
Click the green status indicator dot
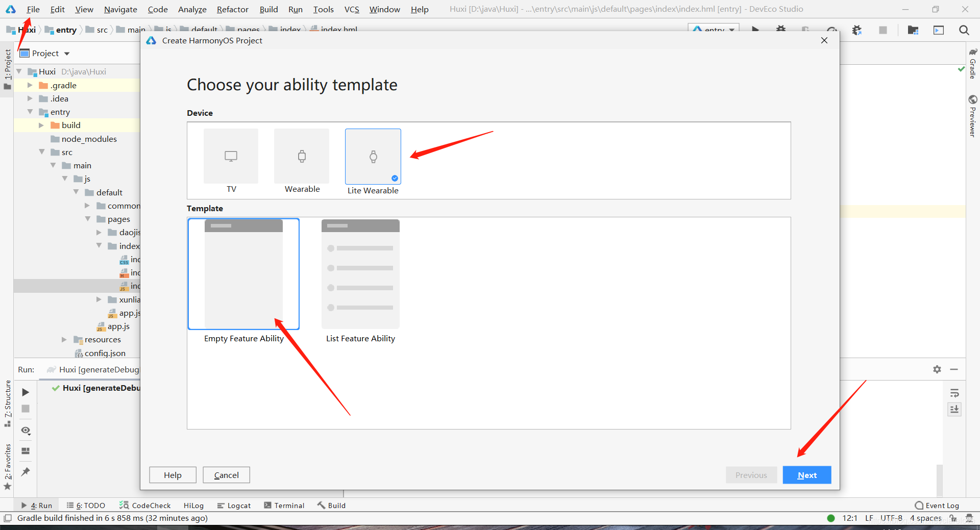[x=831, y=518]
